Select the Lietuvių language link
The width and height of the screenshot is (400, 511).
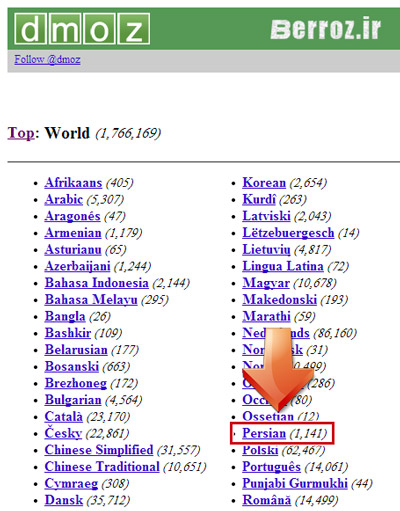tap(266, 249)
